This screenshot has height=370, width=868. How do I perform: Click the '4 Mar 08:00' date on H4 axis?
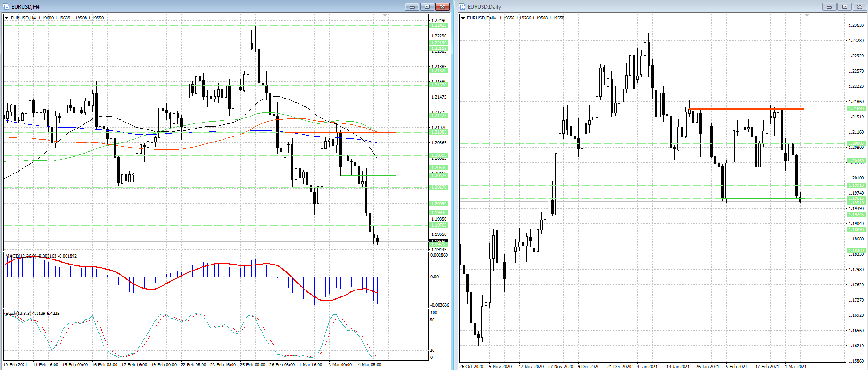click(370, 365)
